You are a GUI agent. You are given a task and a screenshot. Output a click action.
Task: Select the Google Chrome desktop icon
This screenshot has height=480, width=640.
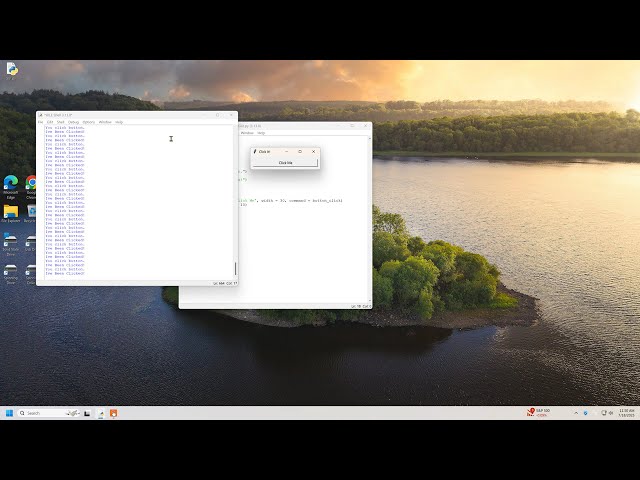(31, 187)
